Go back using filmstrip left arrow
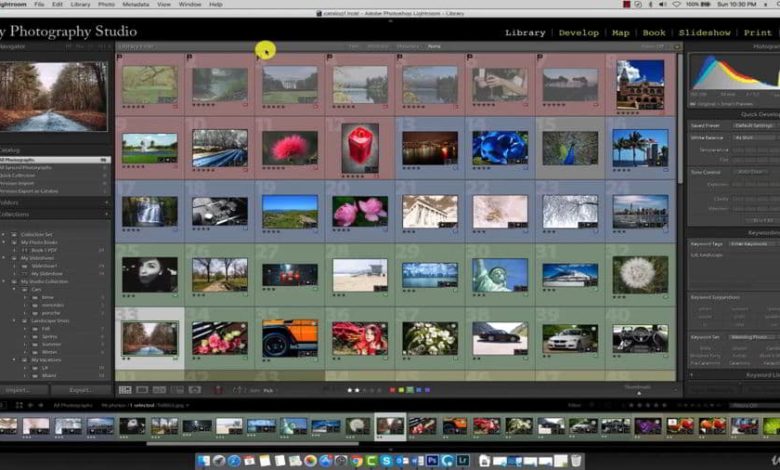Screen dimensions: 780x470 [30, 405]
